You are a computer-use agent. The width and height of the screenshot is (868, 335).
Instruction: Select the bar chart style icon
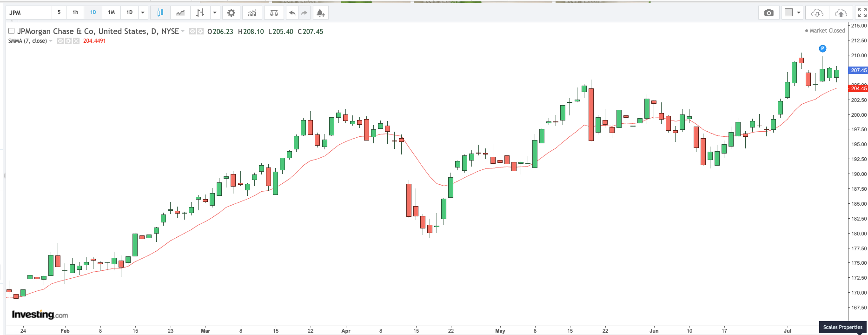click(200, 13)
